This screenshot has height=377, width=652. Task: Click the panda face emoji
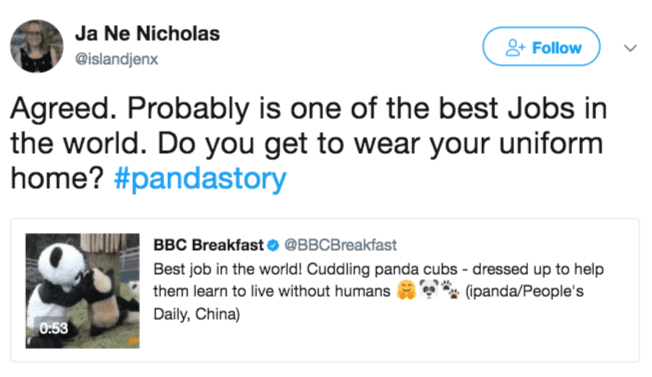428,289
